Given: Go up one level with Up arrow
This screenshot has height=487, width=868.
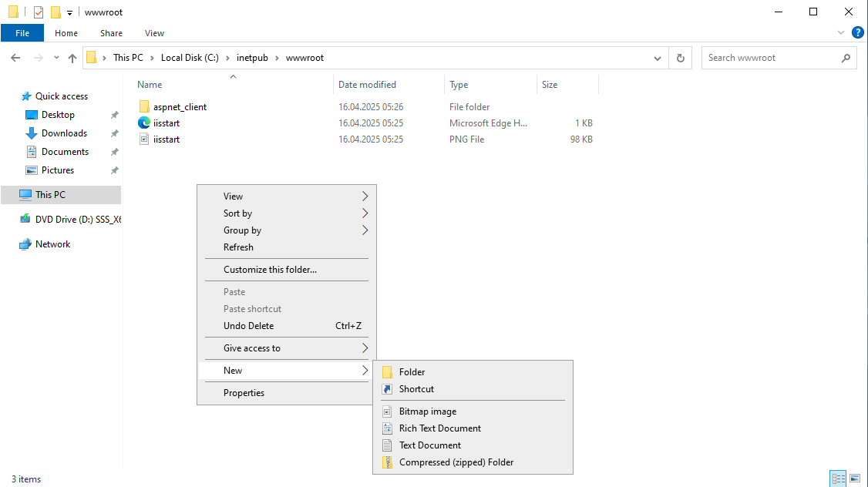Looking at the screenshot, I should pos(72,58).
